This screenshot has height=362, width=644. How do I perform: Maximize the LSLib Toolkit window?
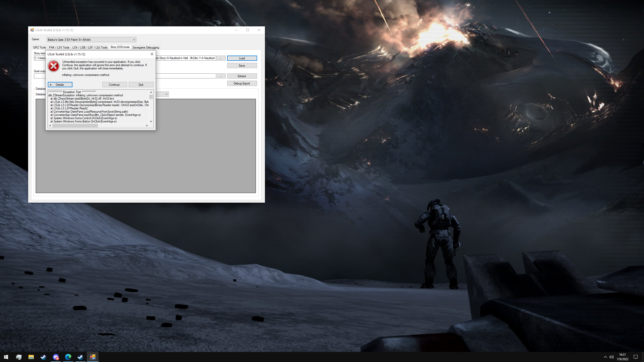(x=248, y=30)
